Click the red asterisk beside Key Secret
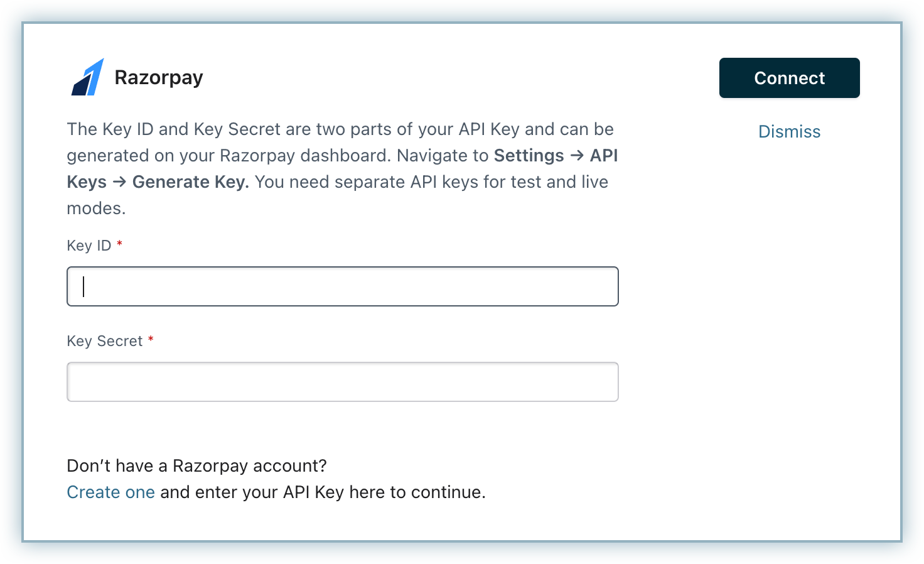The width and height of the screenshot is (924, 564). point(151,339)
